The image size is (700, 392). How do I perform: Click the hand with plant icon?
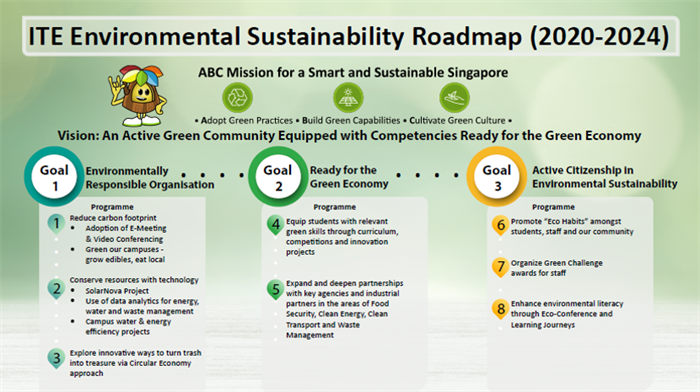pyautogui.click(x=454, y=97)
